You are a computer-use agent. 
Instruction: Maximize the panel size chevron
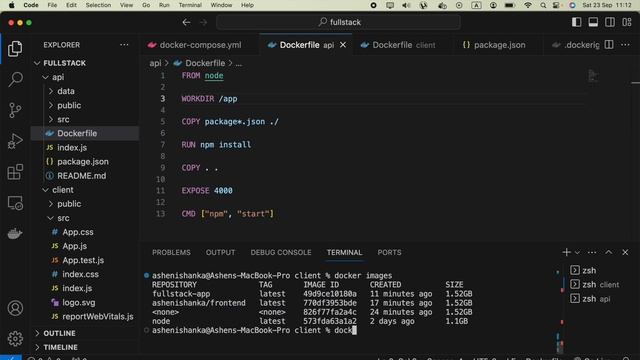click(x=609, y=253)
